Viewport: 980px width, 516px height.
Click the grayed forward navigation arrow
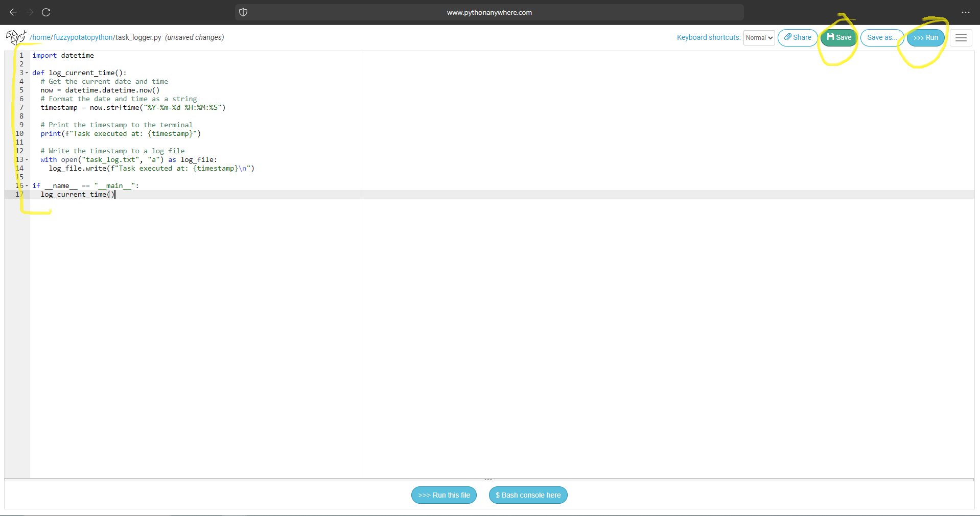(x=30, y=12)
